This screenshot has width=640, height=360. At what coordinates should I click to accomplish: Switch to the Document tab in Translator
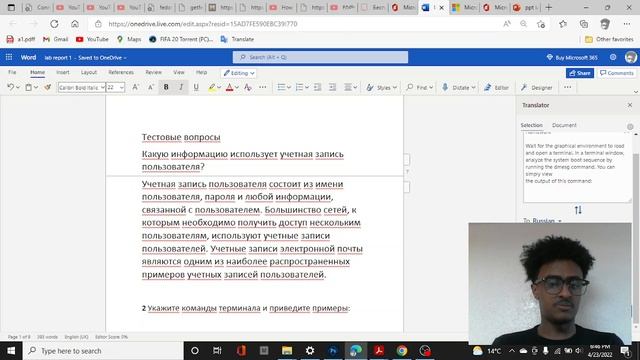click(564, 125)
